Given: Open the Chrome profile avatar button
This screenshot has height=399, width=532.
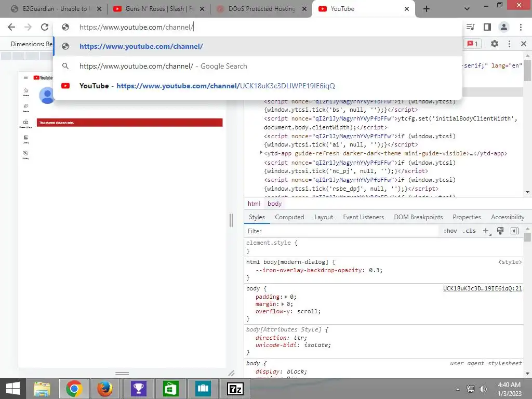Looking at the screenshot, I should (x=504, y=27).
